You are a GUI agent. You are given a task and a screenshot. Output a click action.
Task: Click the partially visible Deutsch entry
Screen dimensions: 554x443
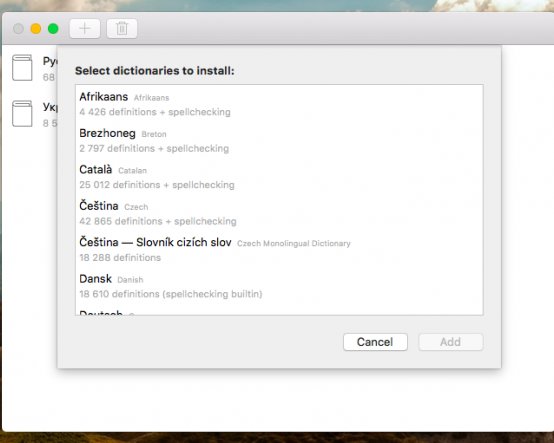click(279, 311)
